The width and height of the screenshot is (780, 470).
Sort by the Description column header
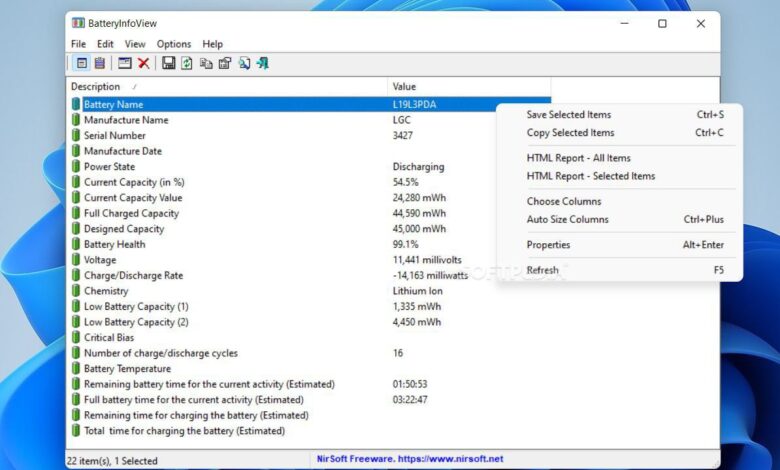coord(227,87)
